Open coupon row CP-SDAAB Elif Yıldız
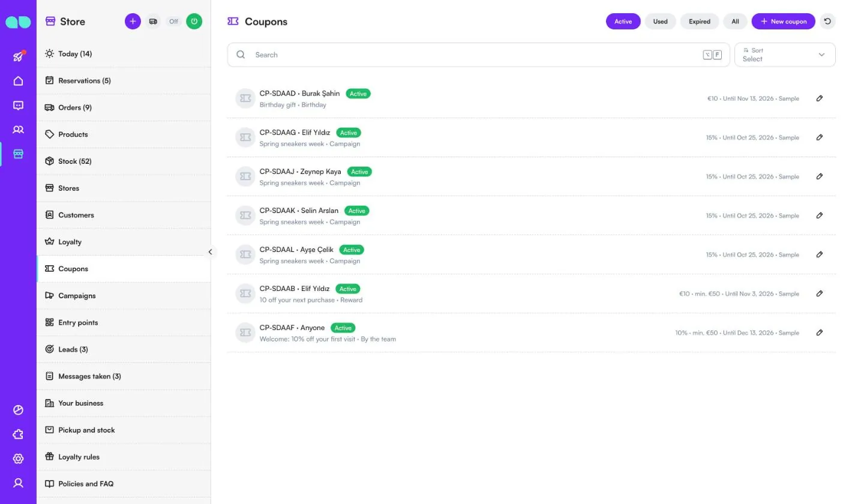The image size is (852, 504). tap(531, 294)
